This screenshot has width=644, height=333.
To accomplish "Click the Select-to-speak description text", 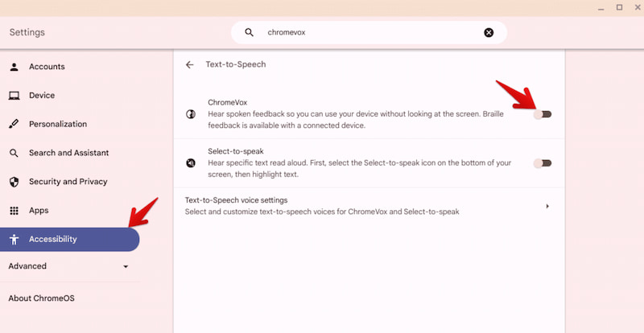I will [359, 169].
